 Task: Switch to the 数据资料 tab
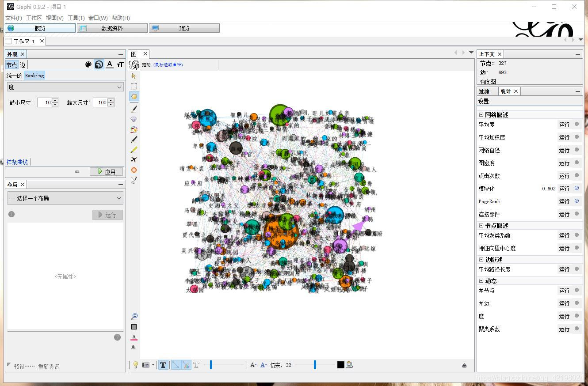(x=112, y=28)
